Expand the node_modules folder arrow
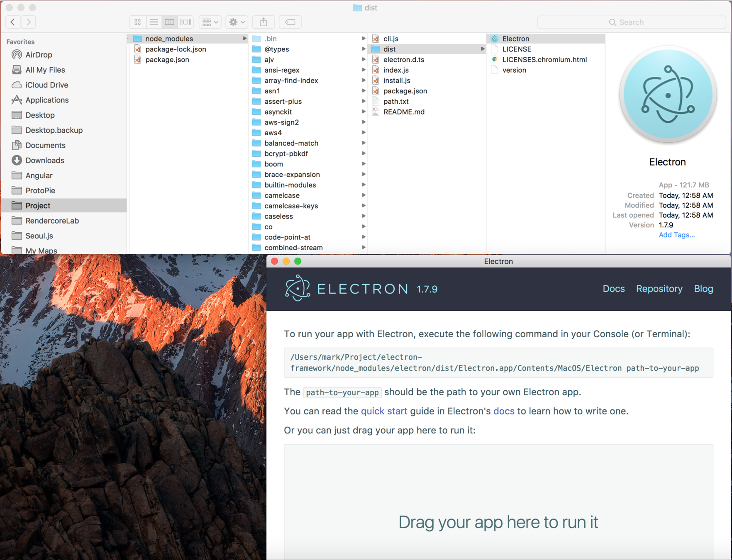The image size is (732, 560). [244, 39]
